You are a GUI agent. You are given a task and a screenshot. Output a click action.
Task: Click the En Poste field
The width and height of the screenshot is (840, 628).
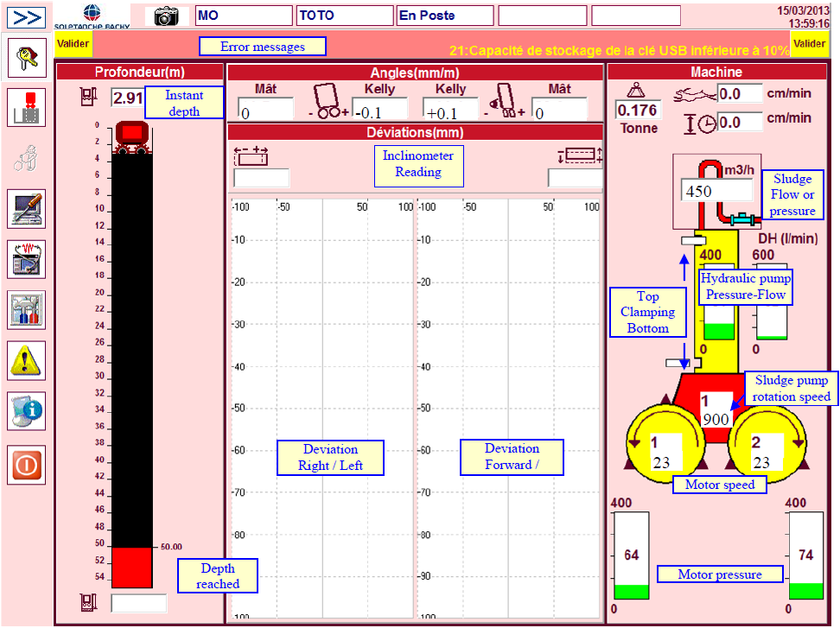tap(444, 16)
